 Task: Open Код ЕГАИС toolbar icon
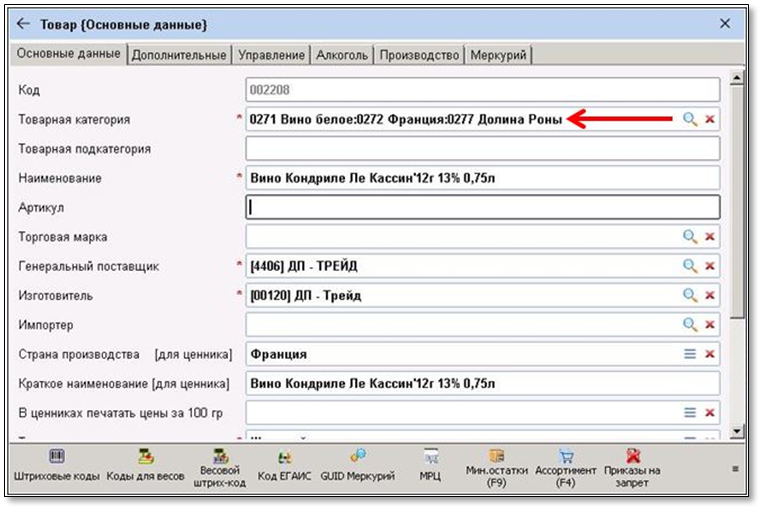click(x=283, y=465)
